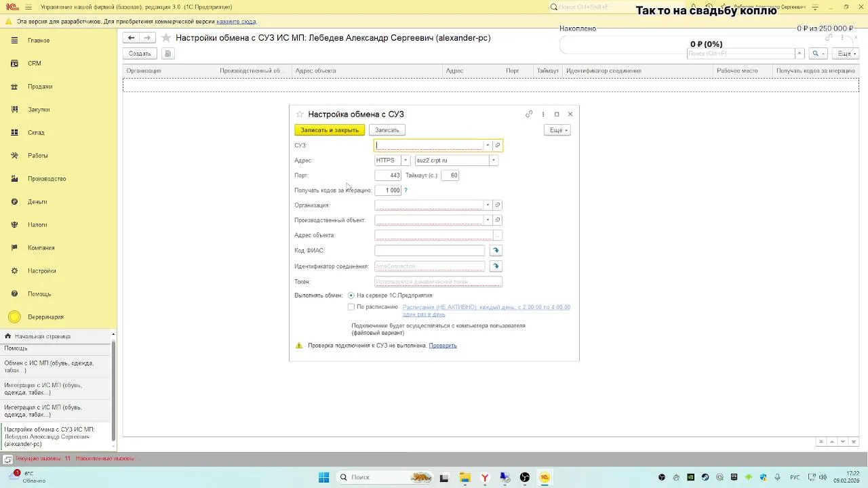Open the help question mark for iteration codes
The height and width of the screenshot is (488, 868).
click(x=406, y=190)
